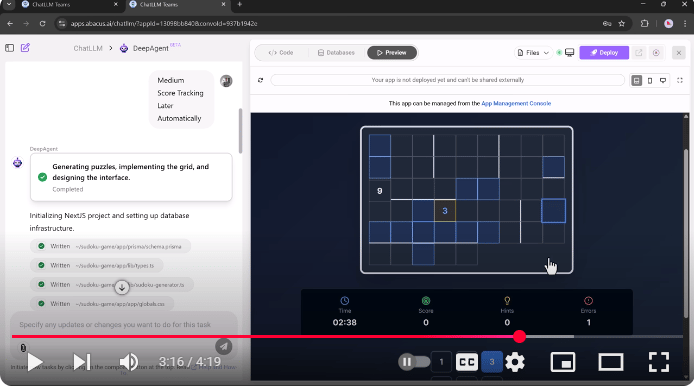Open video settings gear icon
This screenshot has height=387, width=694.
pos(515,362)
